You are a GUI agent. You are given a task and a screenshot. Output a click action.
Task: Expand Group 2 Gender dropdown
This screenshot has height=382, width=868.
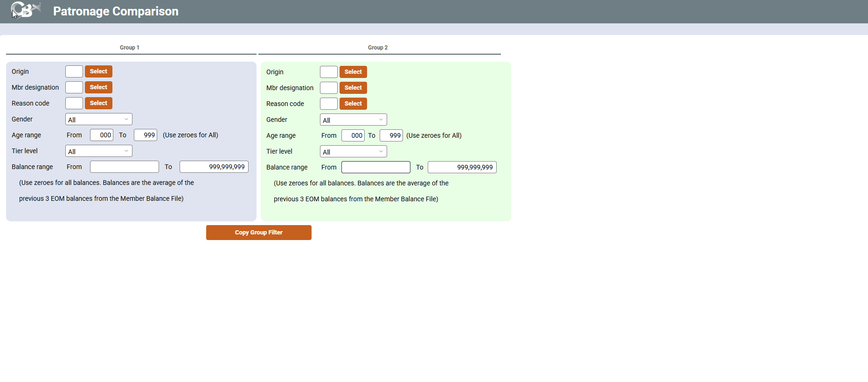pyautogui.click(x=354, y=120)
